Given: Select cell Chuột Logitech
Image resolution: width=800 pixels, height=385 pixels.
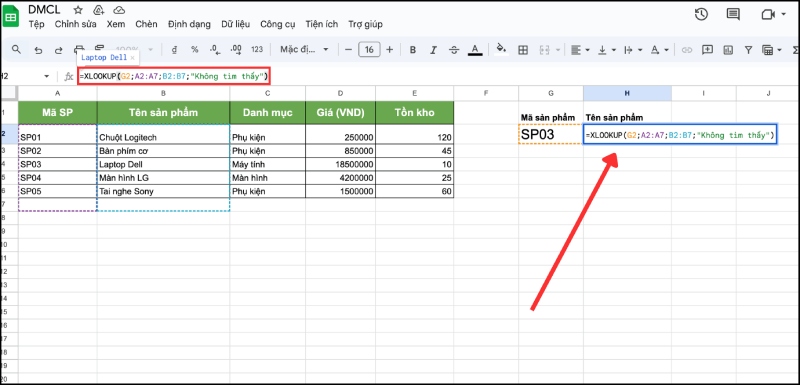Looking at the screenshot, I should pos(163,134).
